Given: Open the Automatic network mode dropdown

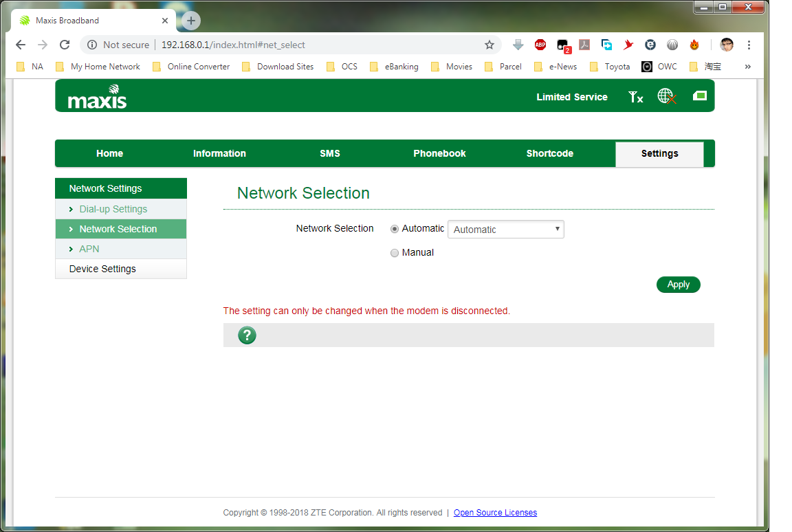Looking at the screenshot, I should tap(505, 229).
